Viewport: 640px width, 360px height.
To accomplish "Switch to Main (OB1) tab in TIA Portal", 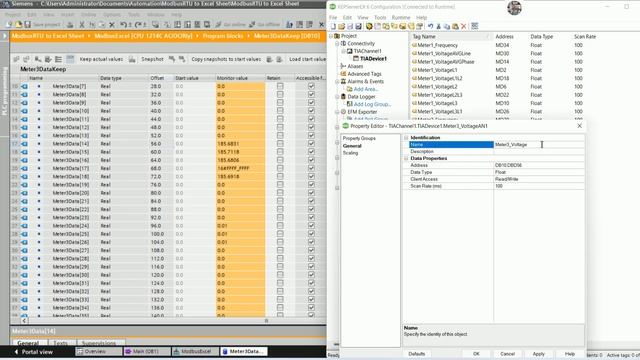I will pos(147,351).
